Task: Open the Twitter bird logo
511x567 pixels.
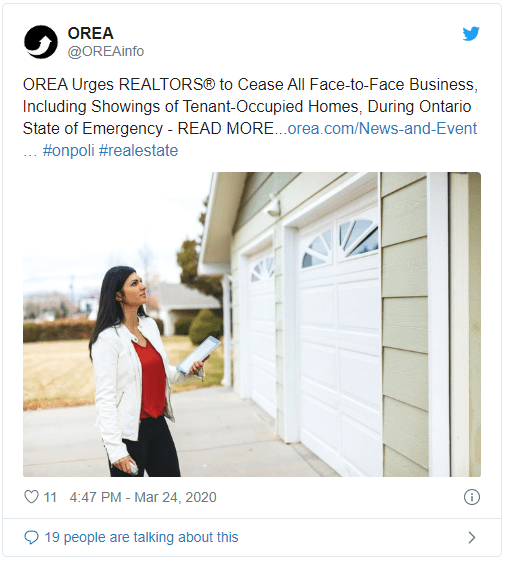Action: tap(471, 34)
